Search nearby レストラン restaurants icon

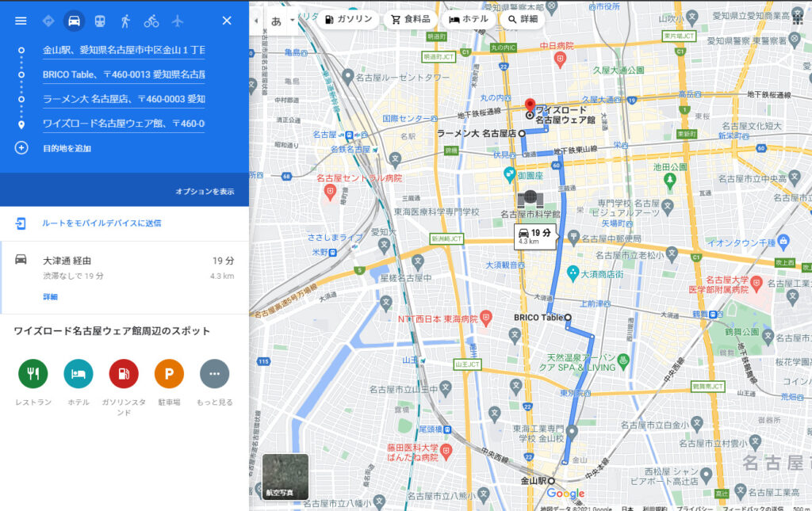click(x=33, y=373)
